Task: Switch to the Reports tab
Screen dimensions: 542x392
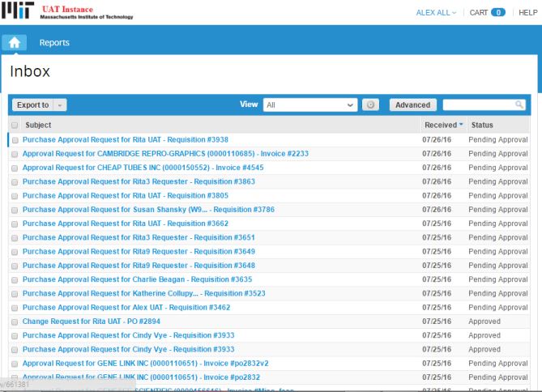Action: (x=54, y=43)
